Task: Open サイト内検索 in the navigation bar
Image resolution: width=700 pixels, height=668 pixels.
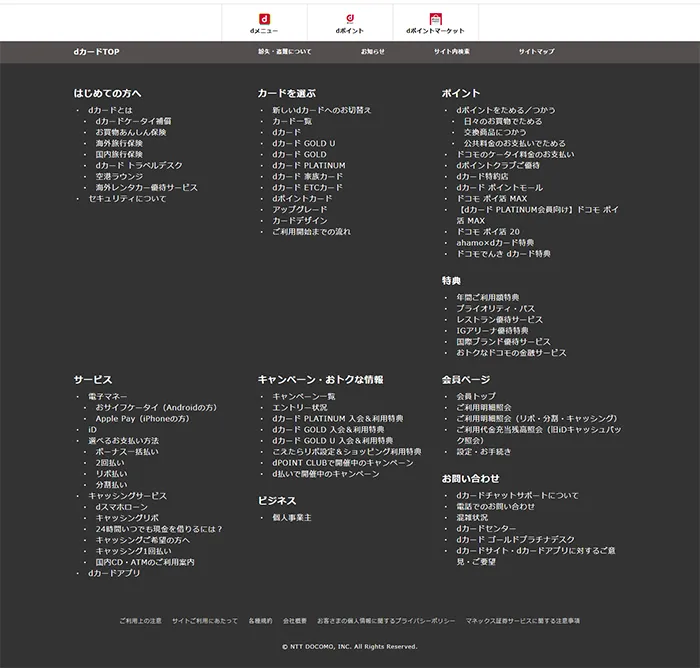Action: (452, 52)
